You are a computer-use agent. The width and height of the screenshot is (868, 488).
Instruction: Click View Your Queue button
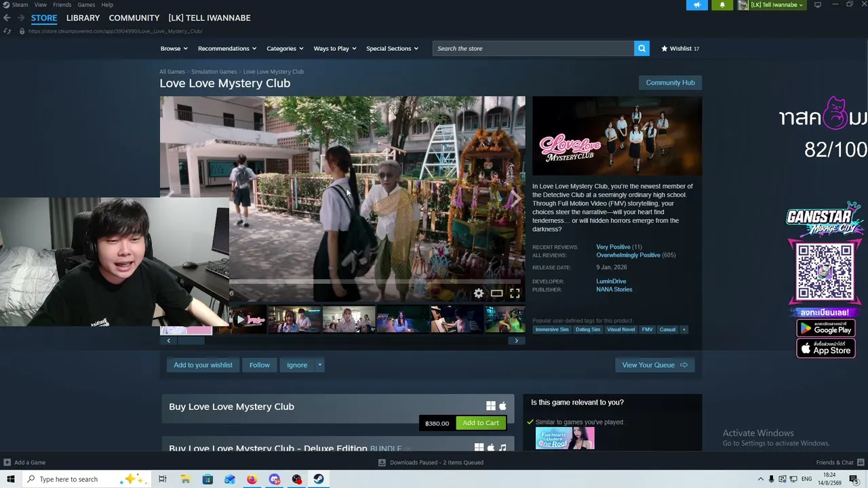[x=654, y=365]
